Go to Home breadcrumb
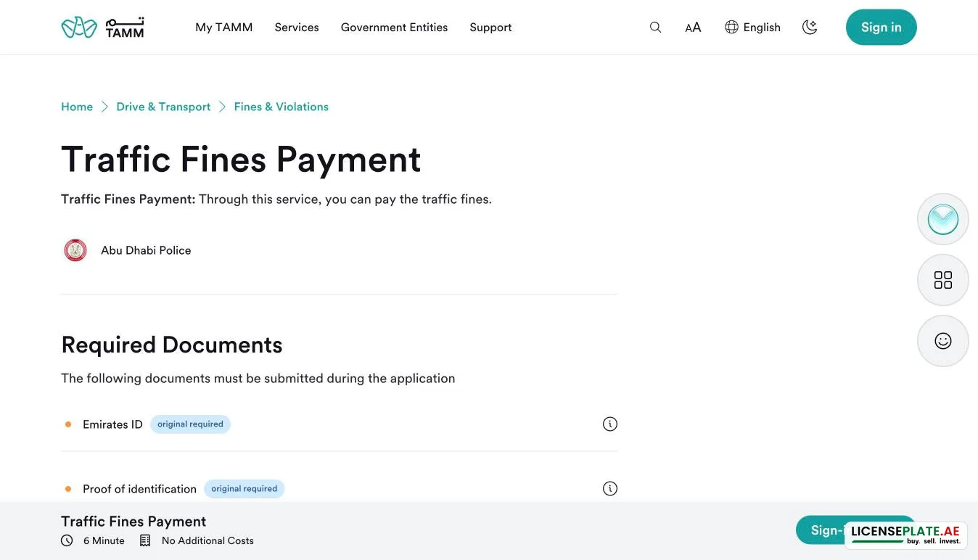The image size is (978, 560). coord(77,107)
